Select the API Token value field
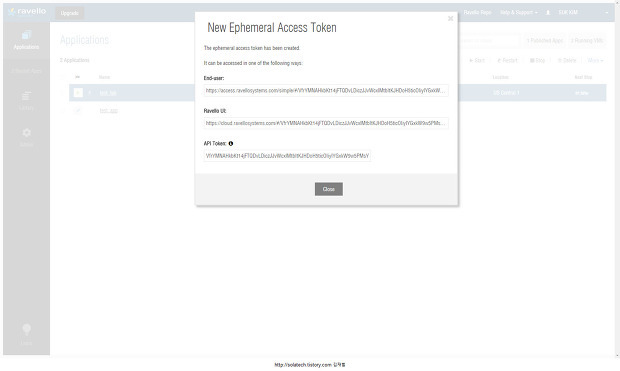 [287, 156]
